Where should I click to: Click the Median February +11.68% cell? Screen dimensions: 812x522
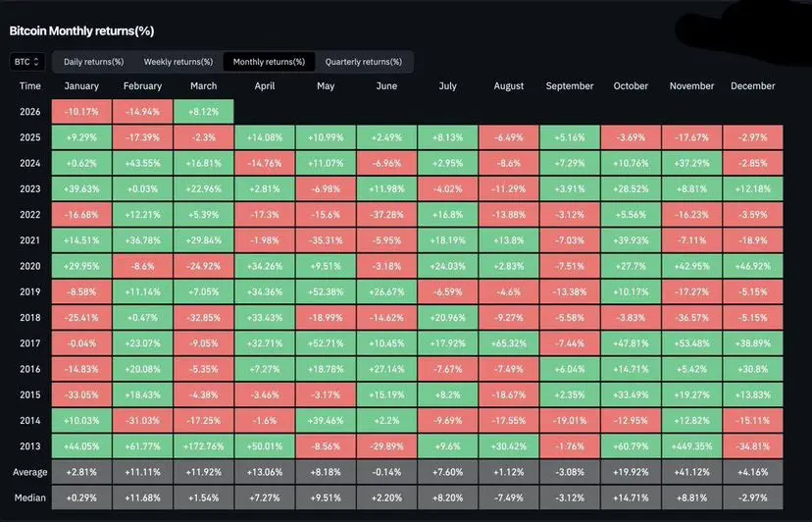click(x=142, y=497)
